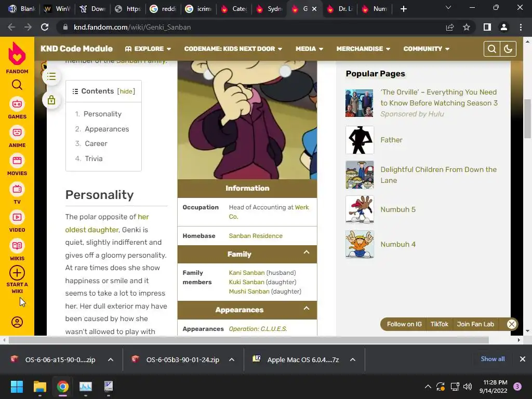Go back to the previous page
Screen dimensions: 532x399
11,27
